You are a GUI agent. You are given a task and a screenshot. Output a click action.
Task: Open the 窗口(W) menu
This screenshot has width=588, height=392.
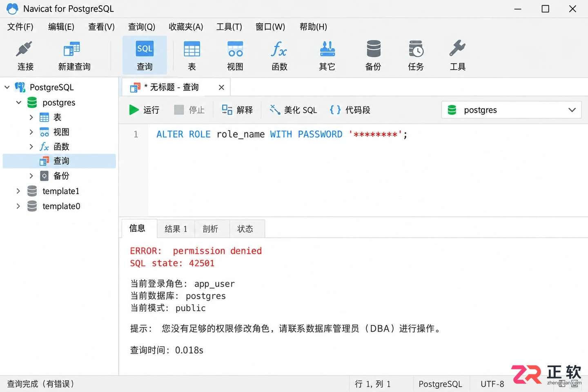(270, 27)
